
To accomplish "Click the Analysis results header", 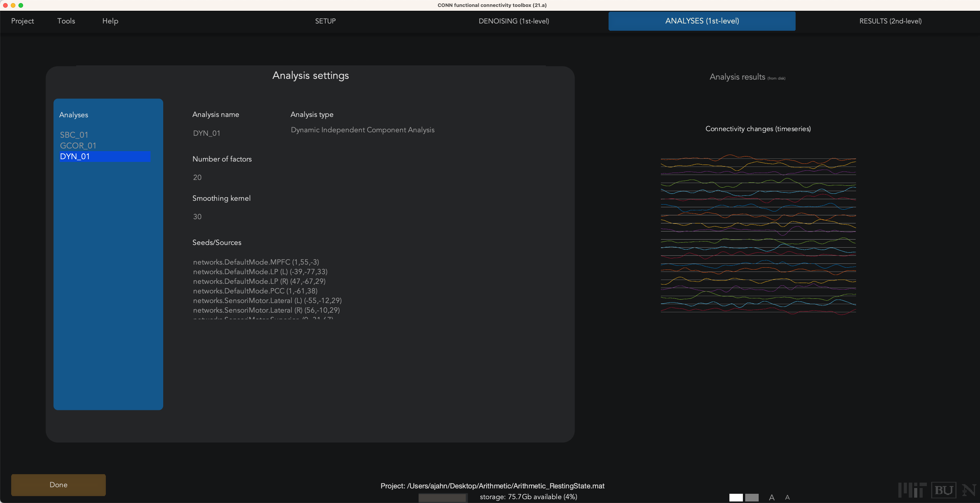I will pyautogui.click(x=747, y=77).
